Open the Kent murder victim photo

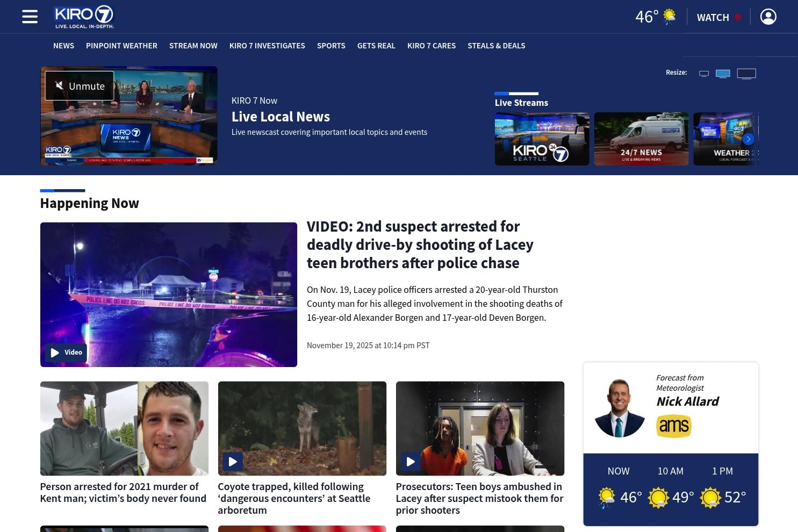tap(124, 428)
